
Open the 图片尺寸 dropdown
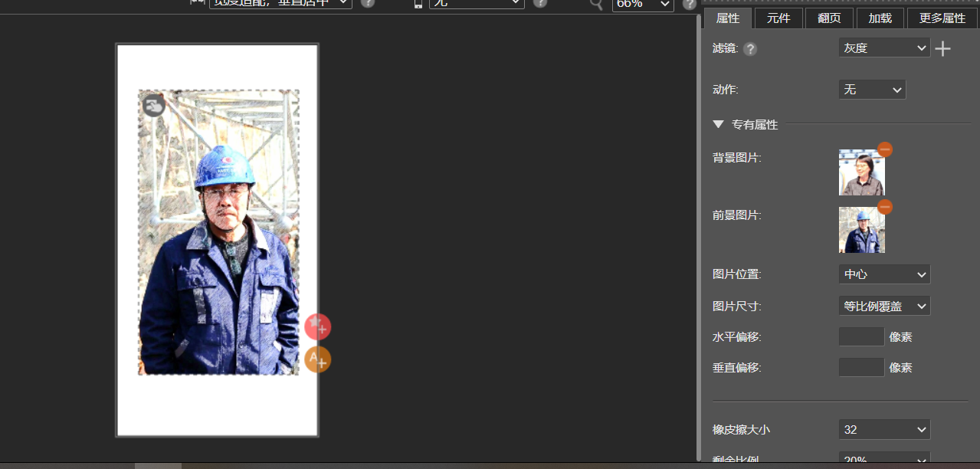click(x=884, y=306)
